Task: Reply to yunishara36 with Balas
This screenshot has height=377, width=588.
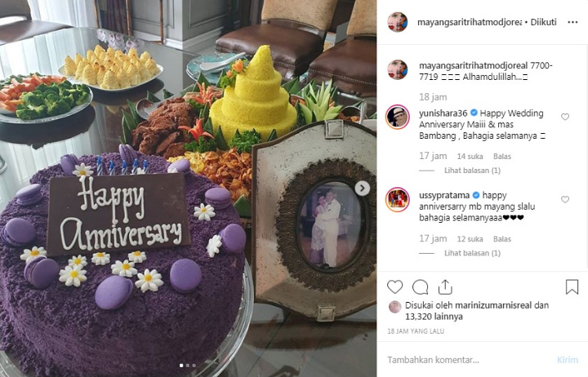Action: 502,157
